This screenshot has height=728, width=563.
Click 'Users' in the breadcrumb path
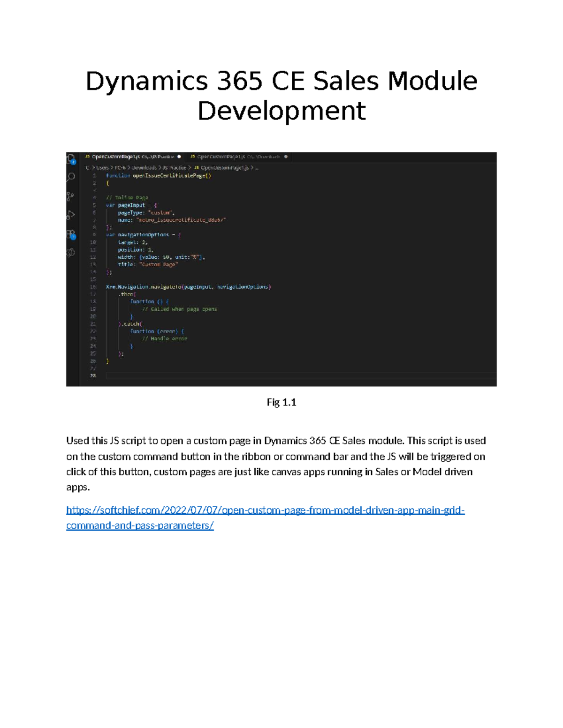102,168
